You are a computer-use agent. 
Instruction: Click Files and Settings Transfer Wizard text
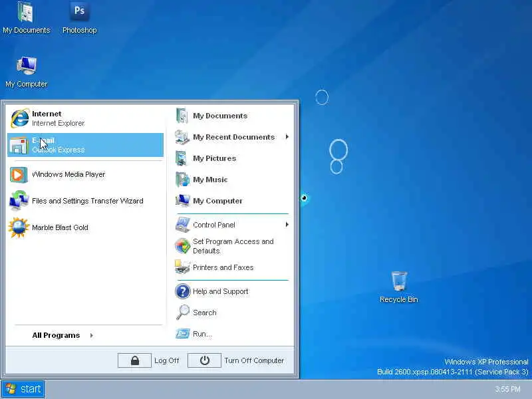pos(88,201)
